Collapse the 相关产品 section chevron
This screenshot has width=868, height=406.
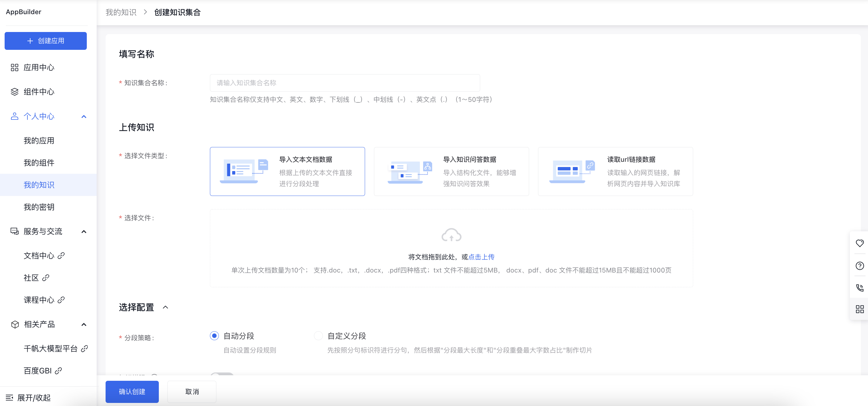coord(84,324)
